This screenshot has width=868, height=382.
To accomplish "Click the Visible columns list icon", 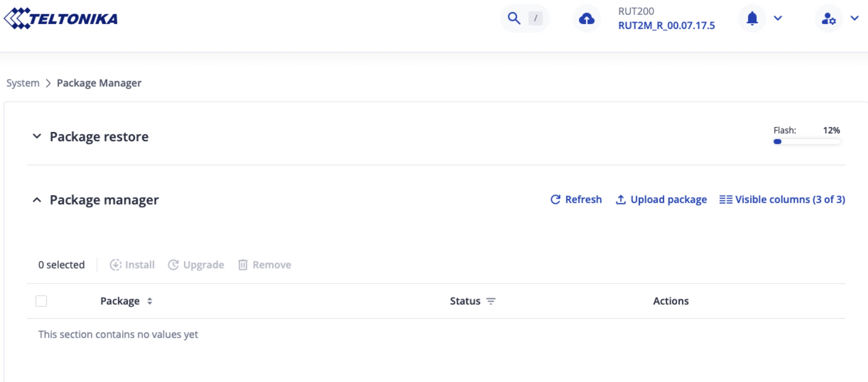I will coord(726,199).
